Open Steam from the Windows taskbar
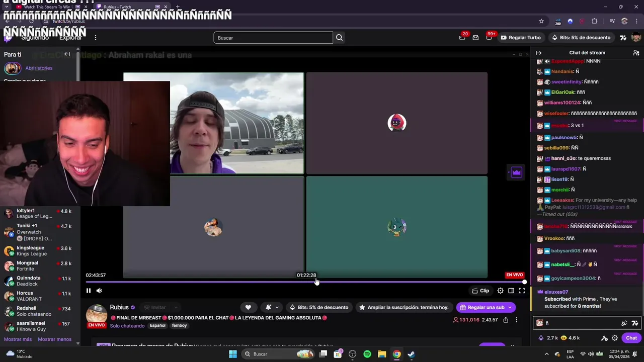 (411, 354)
